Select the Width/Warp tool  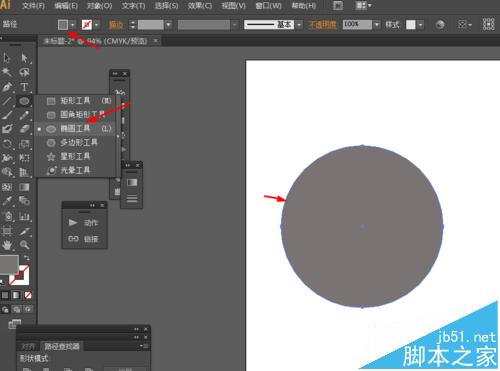click(x=7, y=158)
